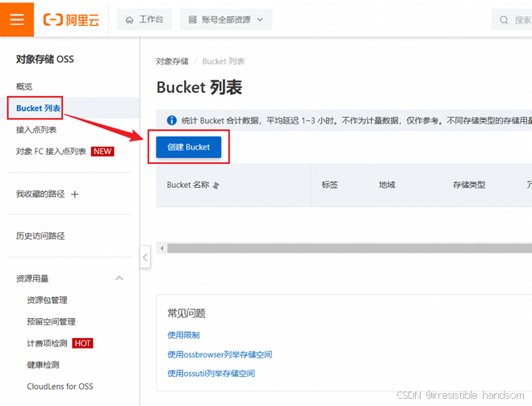Open 接入点列表 in the sidebar

click(36, 130)
